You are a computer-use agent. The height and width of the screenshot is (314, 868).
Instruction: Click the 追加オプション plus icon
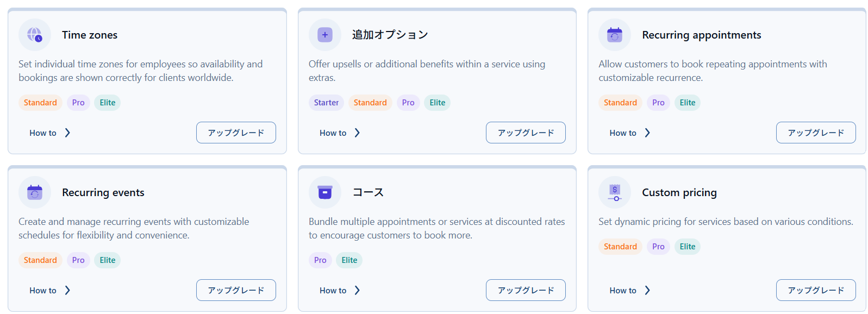(325, 35)
